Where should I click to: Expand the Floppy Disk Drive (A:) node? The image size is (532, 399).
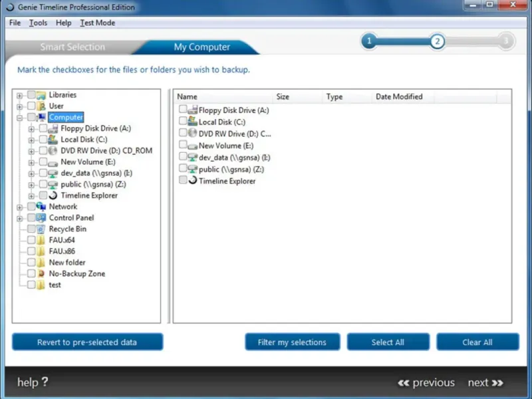(x=31, y=129)
